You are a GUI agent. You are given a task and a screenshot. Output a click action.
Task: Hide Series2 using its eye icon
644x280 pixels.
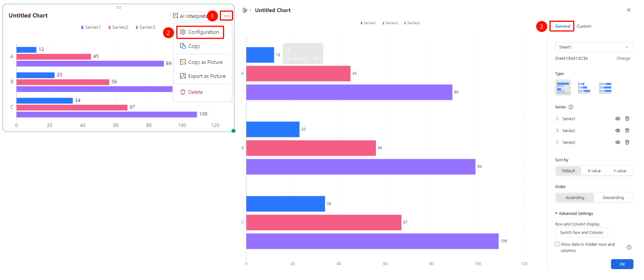pos(618,130)
